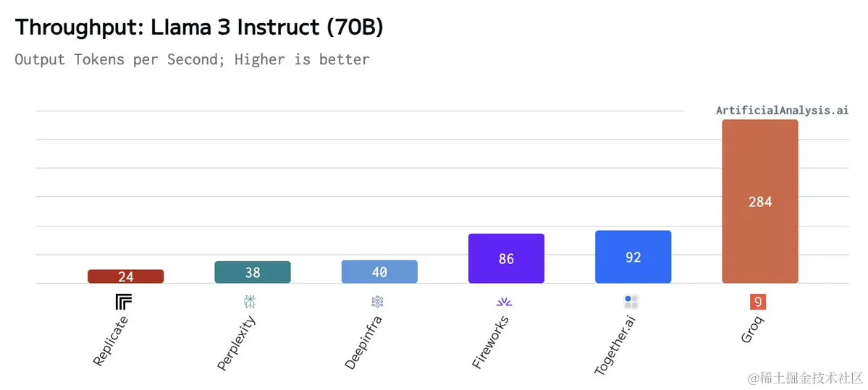
Task: Select the Perplexity bar showing 38
Action: point(253,272)
